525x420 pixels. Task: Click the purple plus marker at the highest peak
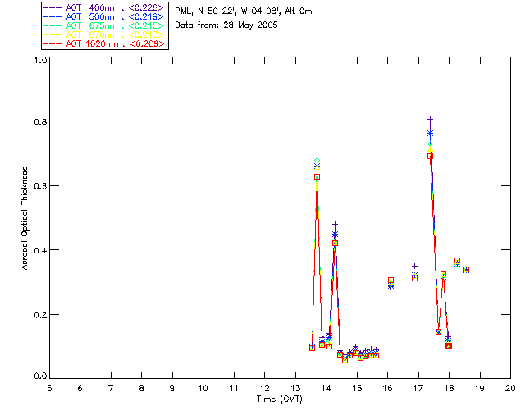430,119
